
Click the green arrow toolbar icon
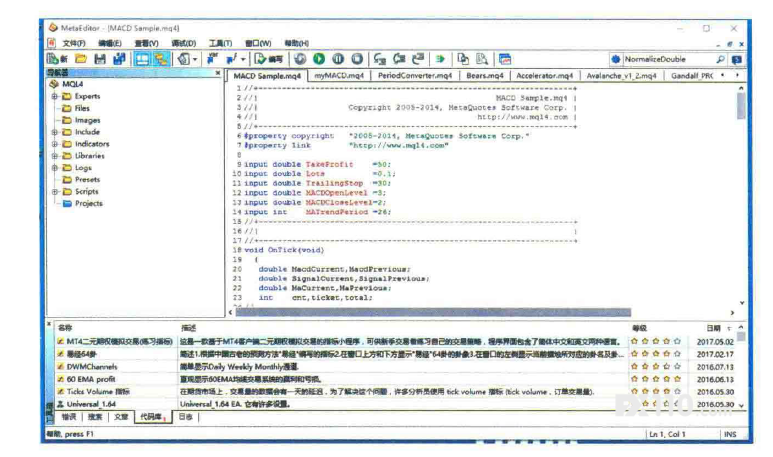click(x=440, y=59)
